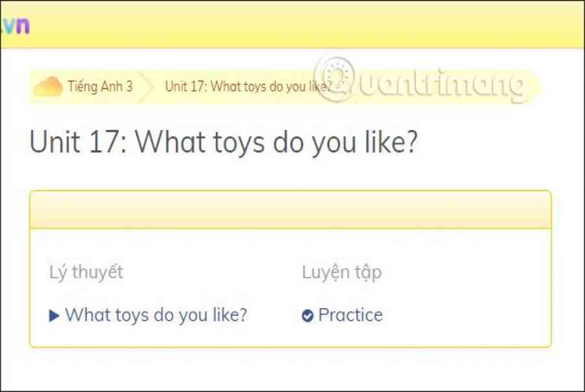
Task: Open the Tiếng Anh 3 breadcrumb link
Action: [100, 86]
